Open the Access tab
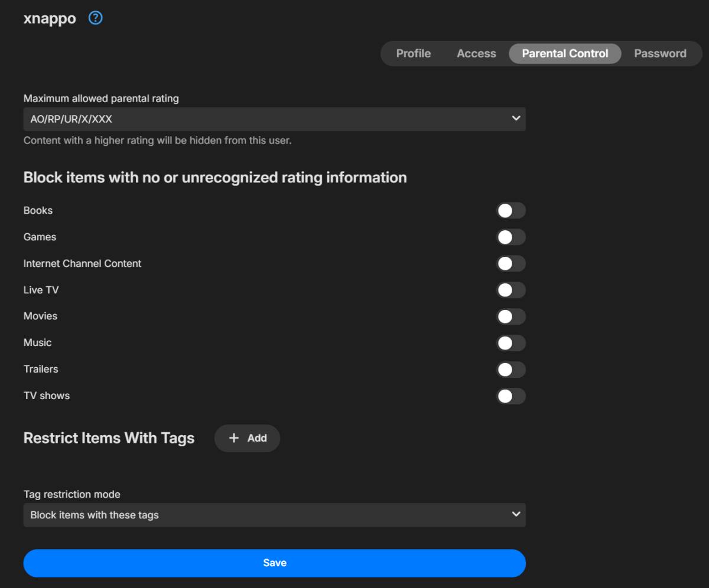The width and height of the screenshot is (709, 588). pyautogui.click(x=476, y=54)
